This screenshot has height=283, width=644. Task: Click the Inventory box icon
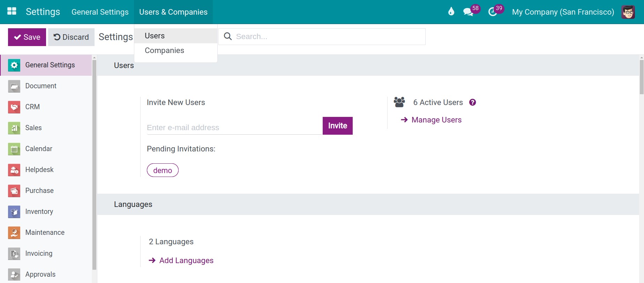point(14,212)
